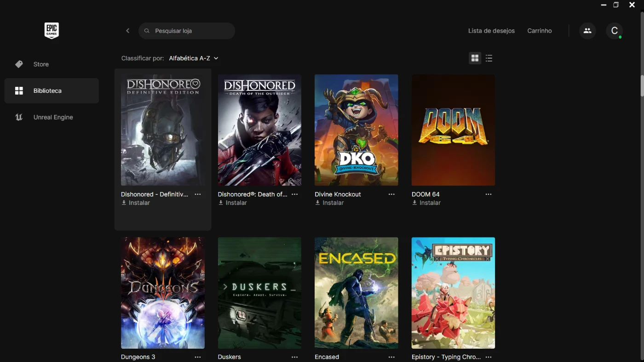Switch to grid view
Screen dimensions: 644x362
(475, 58)
